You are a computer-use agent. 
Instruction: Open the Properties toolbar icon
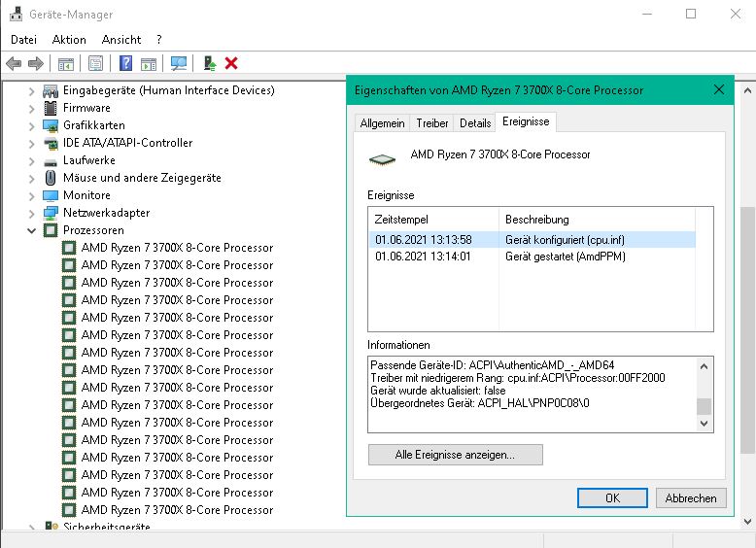pyautogui.click(x=95, y=63)
